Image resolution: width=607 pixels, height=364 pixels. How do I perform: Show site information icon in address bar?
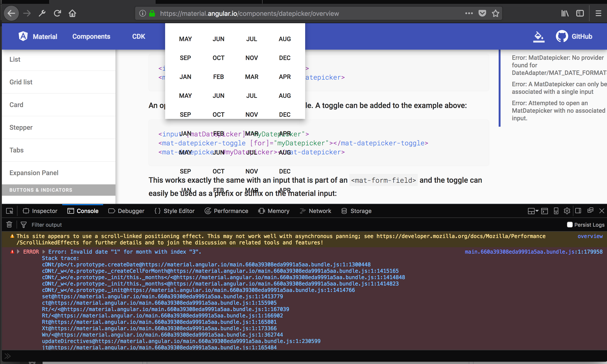[x=143, y=13]
